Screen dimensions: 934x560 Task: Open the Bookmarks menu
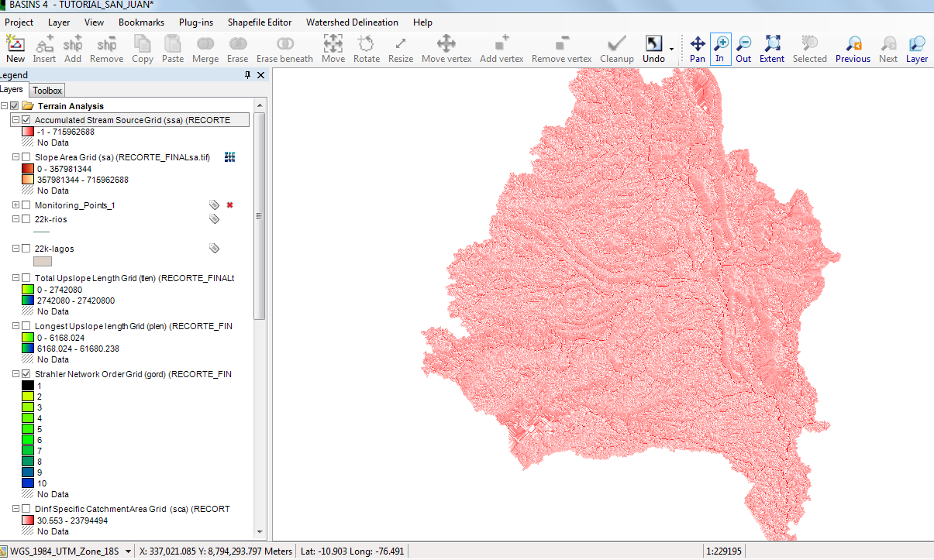(141, 22)
